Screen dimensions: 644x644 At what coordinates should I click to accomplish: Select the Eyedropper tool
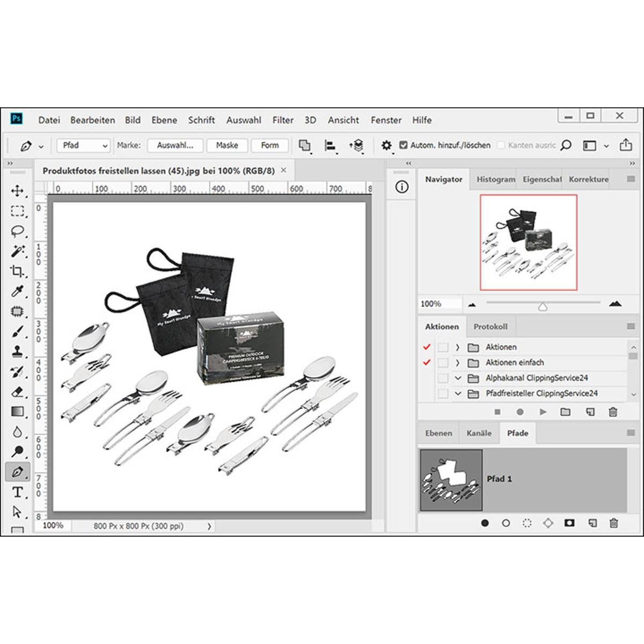click(17, 291)
